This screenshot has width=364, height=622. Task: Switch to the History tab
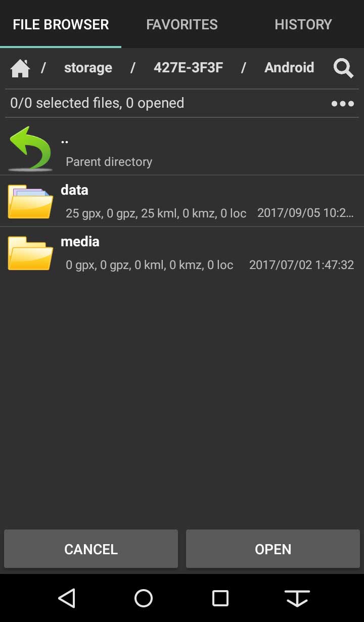(303, 24)
